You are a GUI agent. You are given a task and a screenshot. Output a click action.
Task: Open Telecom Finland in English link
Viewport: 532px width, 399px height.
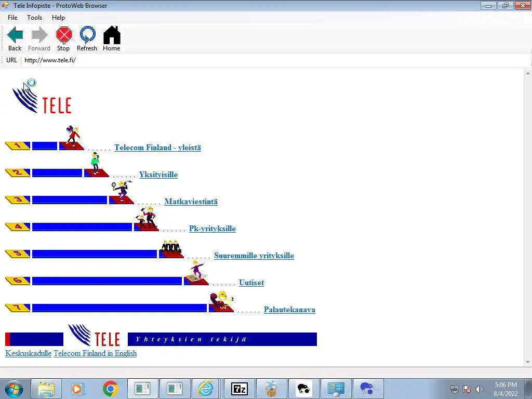coord(96,353)
